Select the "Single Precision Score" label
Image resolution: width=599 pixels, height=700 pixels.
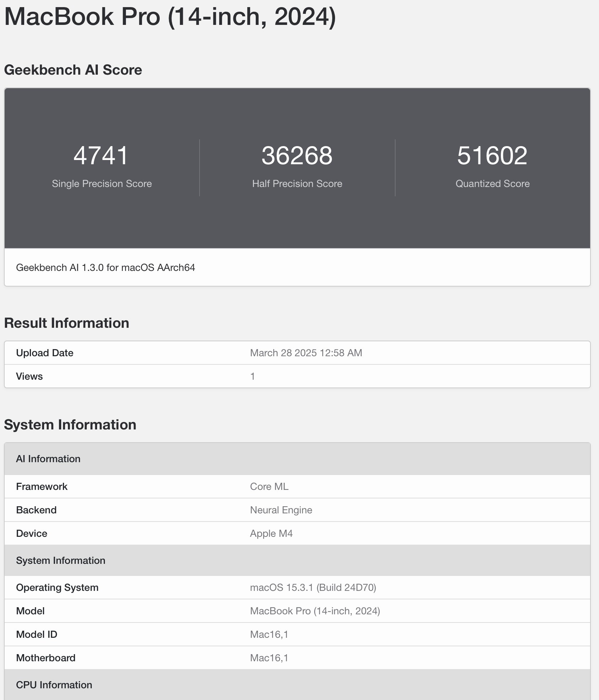(x=102, y=183)
